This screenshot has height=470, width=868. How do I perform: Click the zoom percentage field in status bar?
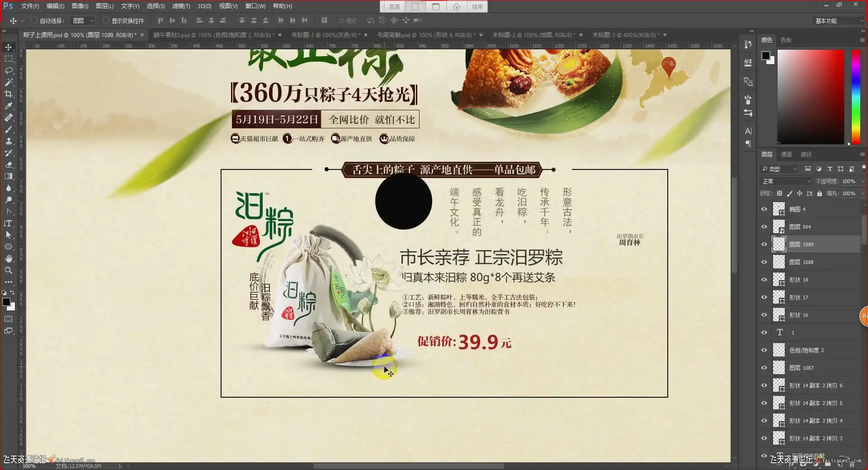[29, 466]
